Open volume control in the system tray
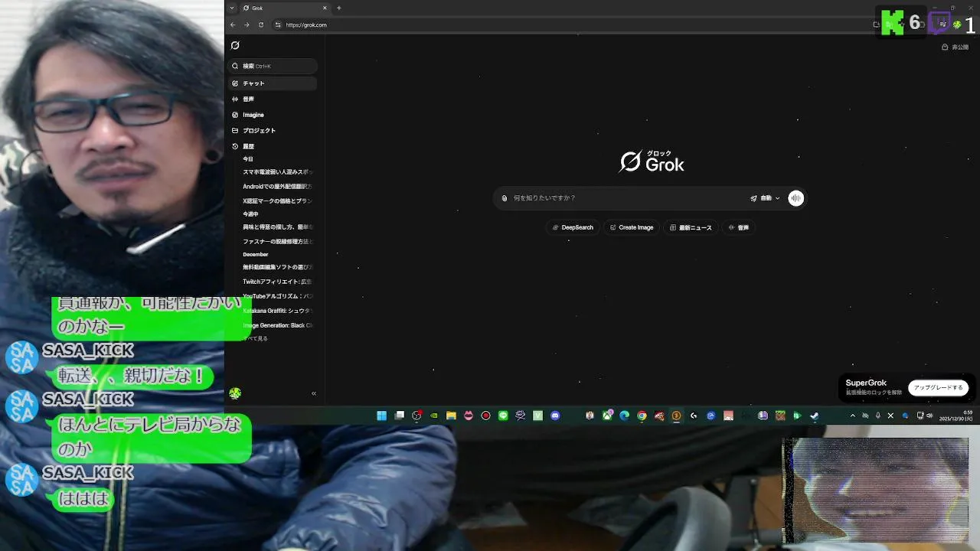980x551 pixels. [929, 416]
